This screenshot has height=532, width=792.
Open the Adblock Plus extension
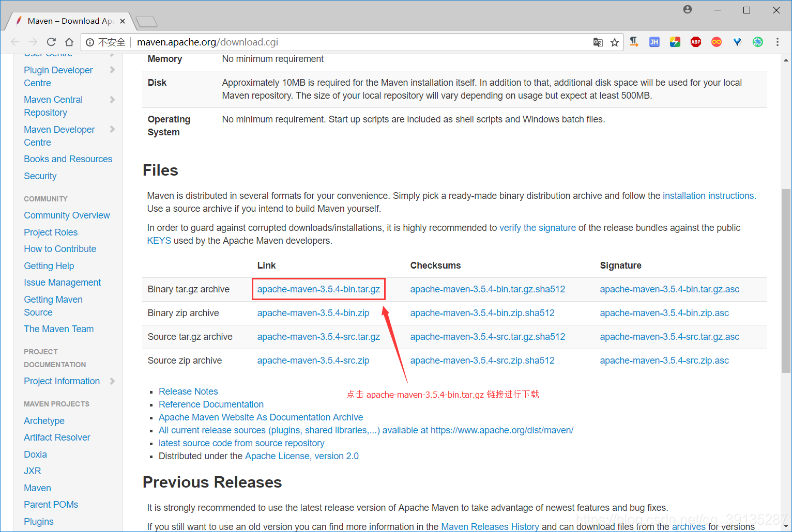click(696, 42)
